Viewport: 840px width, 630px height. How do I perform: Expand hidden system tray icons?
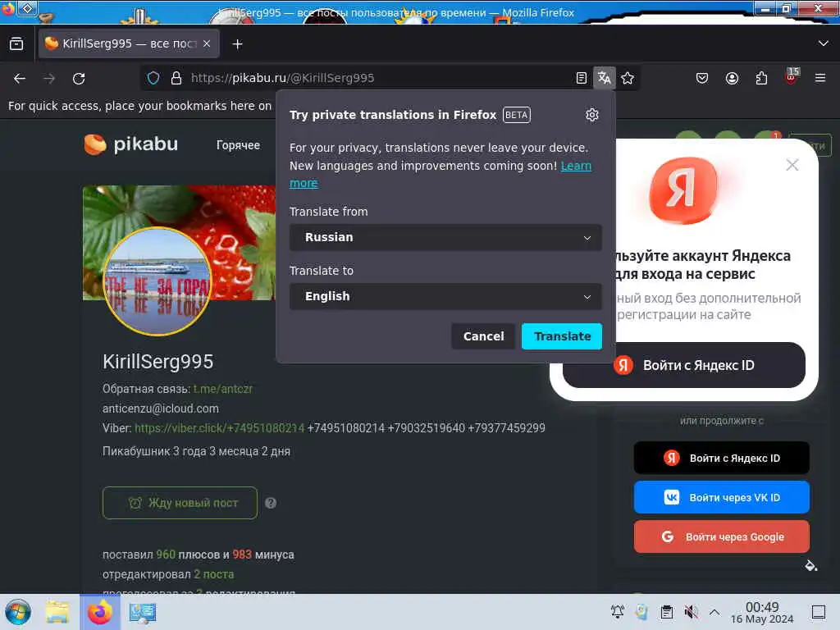point(714,612)
